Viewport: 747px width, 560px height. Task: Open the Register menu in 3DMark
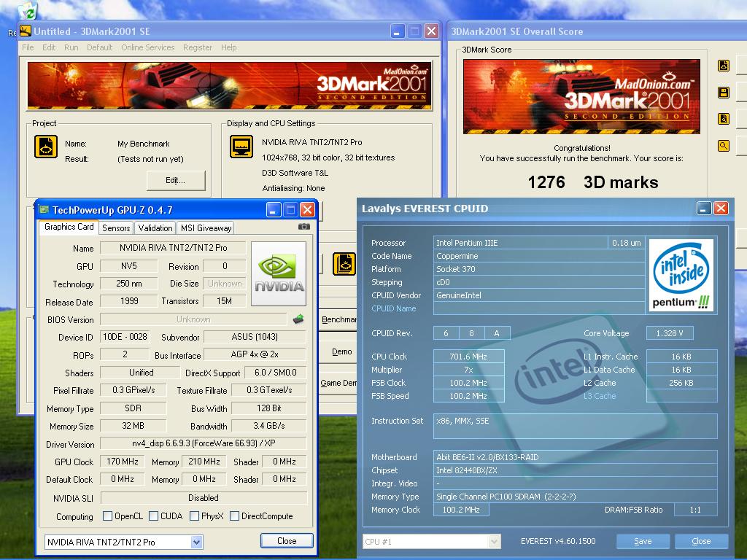click(197, 47)
